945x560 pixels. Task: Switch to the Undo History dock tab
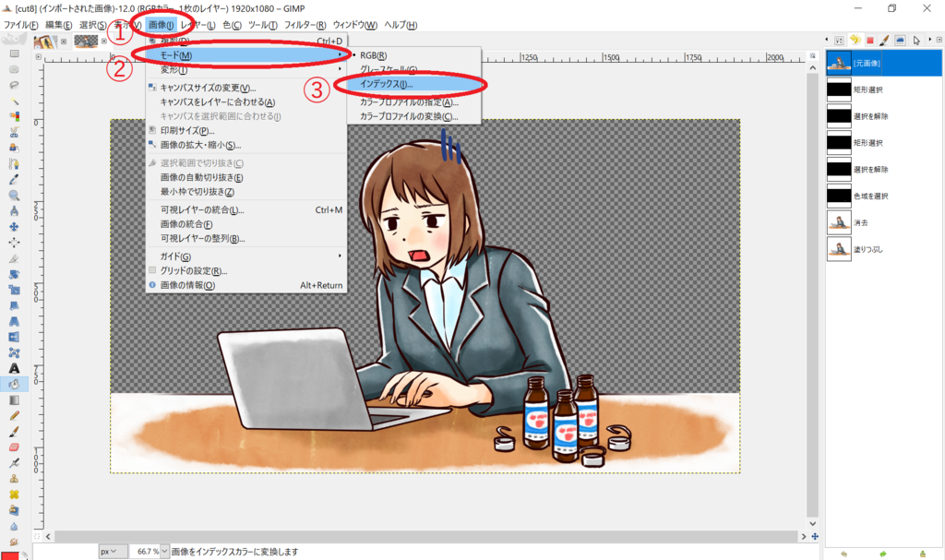click(855, 40)
